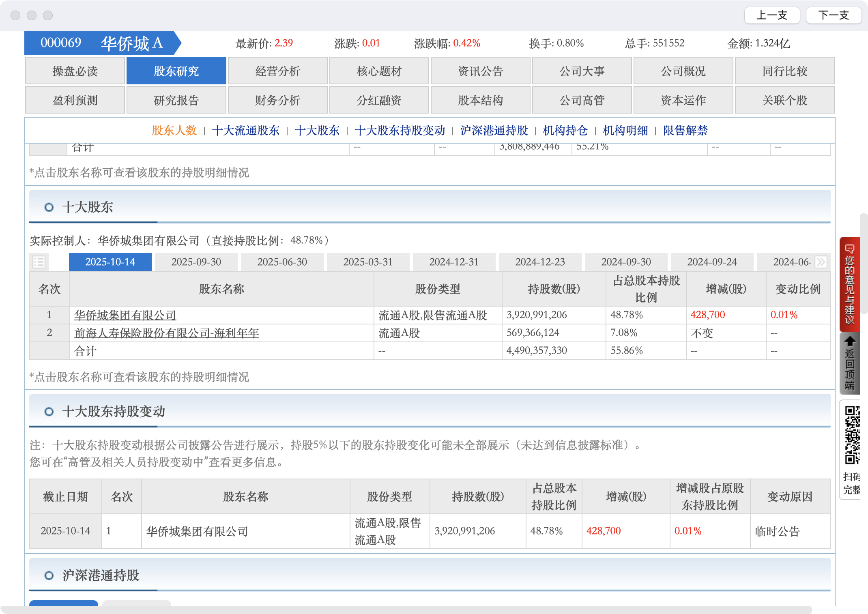Open the 前海人寿保险 shareholder link
This screenshot has width=868, height=614.
coord(167,333)
